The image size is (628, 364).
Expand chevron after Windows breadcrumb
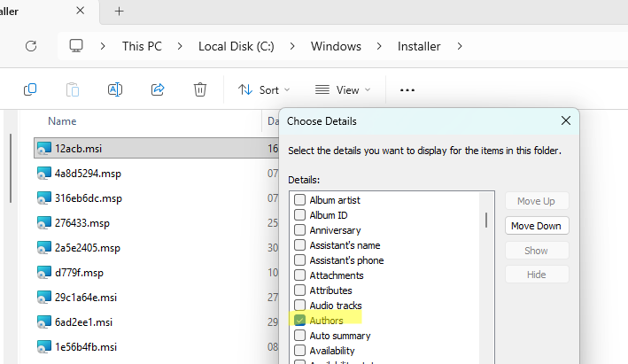coord(379,46)
